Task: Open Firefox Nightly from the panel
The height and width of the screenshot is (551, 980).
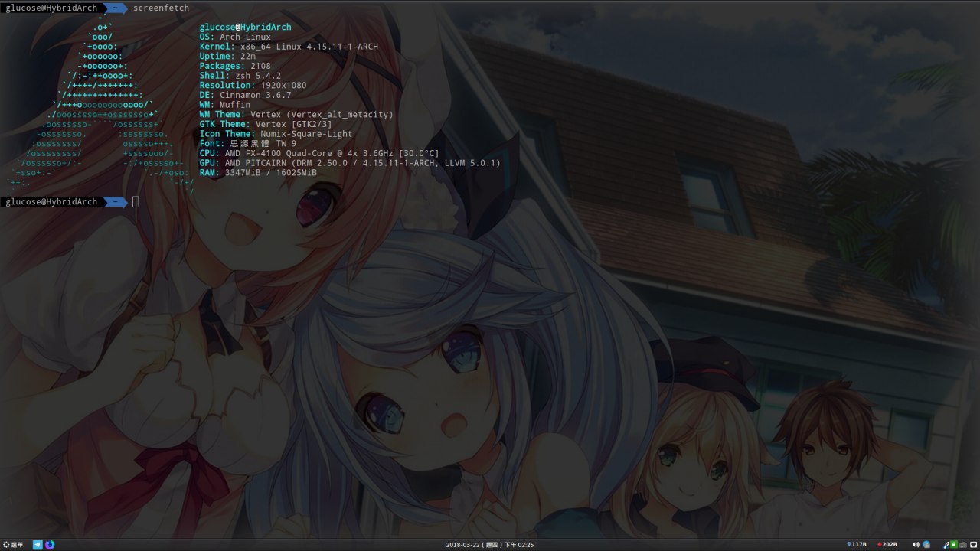Action: click(x=50, y=545)
